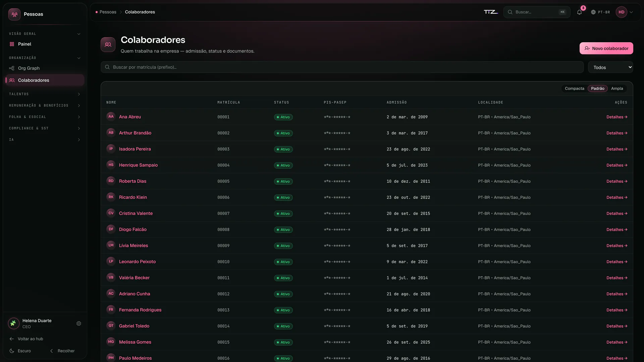Open language selector PT-BR globe
The height and width of the screenshot is (362, 644).
tap(600, 12)
